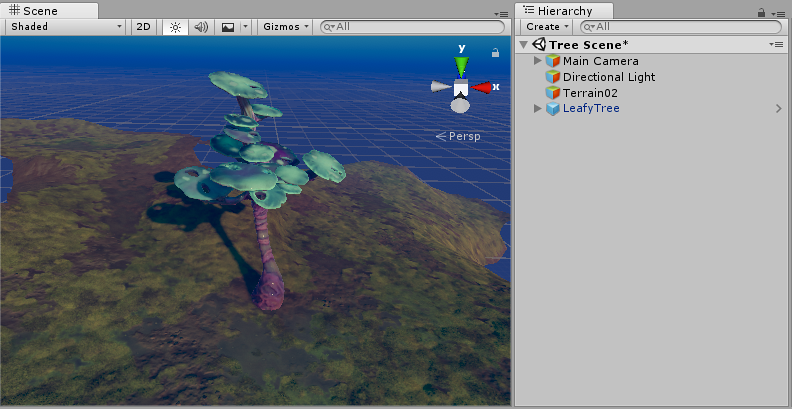Screen dimensions: 792x409
Task: Open the scene effects image dropdown
Action: click(x=233, y=27)
